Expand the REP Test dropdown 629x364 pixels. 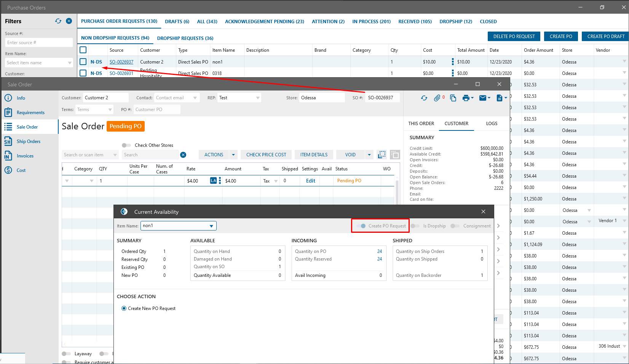258,98
